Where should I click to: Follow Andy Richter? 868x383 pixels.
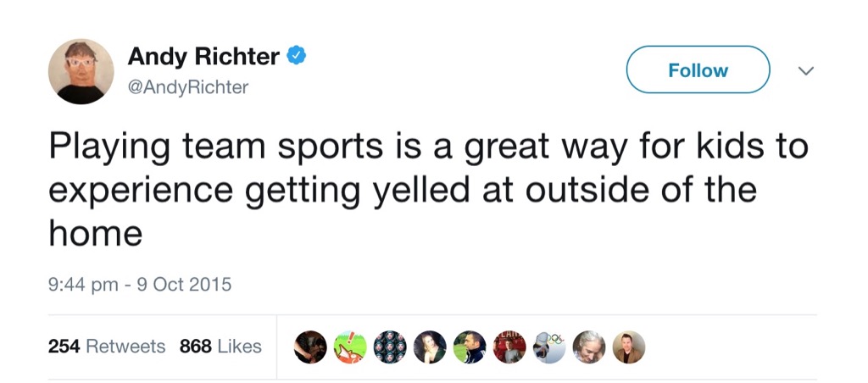coord(698,70)
